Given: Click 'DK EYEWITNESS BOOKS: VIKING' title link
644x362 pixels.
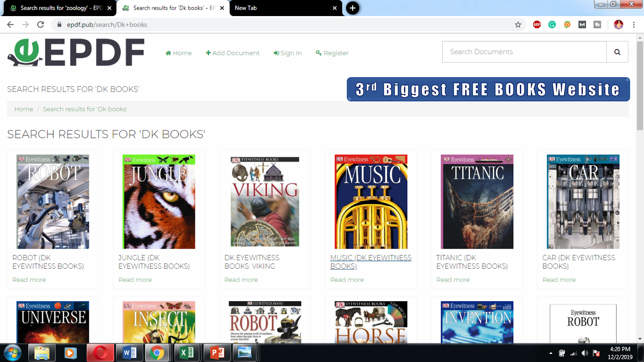Looking at the screenshot, I should [252, 262].
